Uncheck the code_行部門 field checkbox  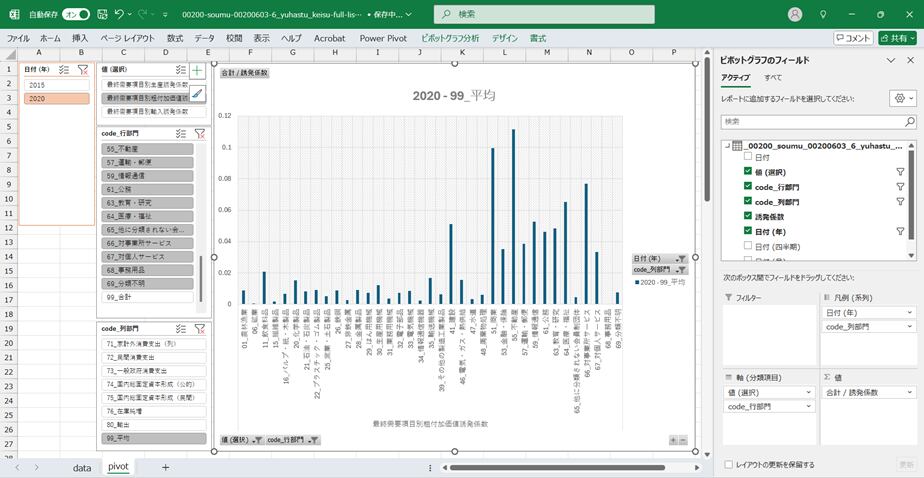[x=748, y=186]
